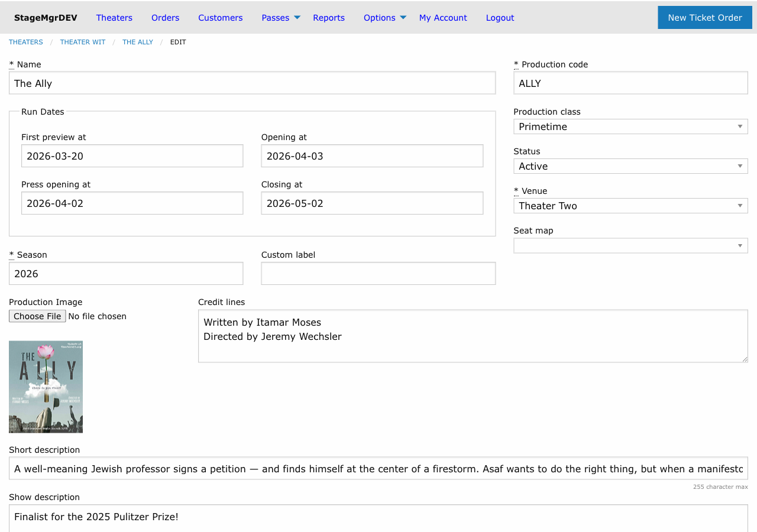Edit the Season field showing 2026
757x532 pixels.
click(x=126, y=274)
